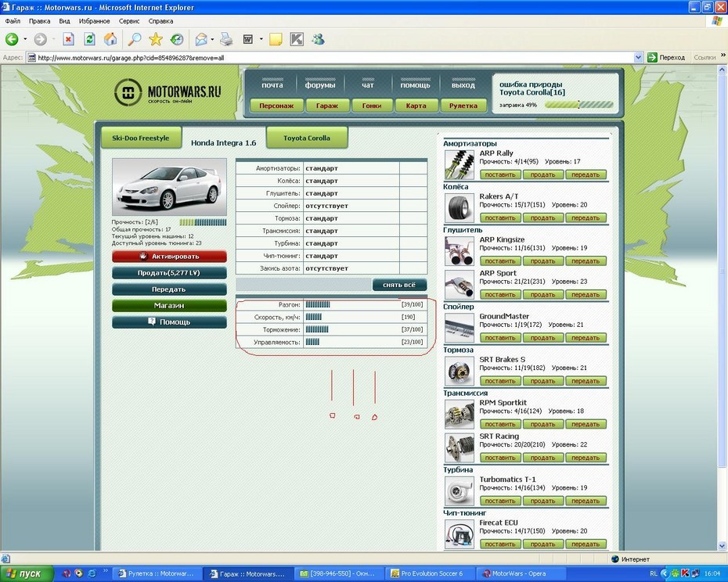This screenshot has width=728, height=582.
Task: Switch to the Toyota Corolla tab
Action: (x=307, y=138)
